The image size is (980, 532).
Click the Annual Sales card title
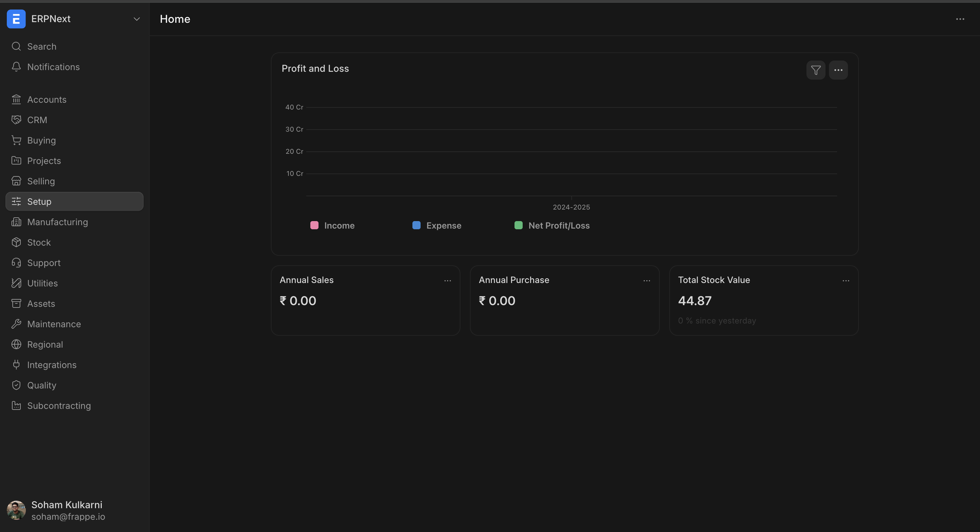307,280
